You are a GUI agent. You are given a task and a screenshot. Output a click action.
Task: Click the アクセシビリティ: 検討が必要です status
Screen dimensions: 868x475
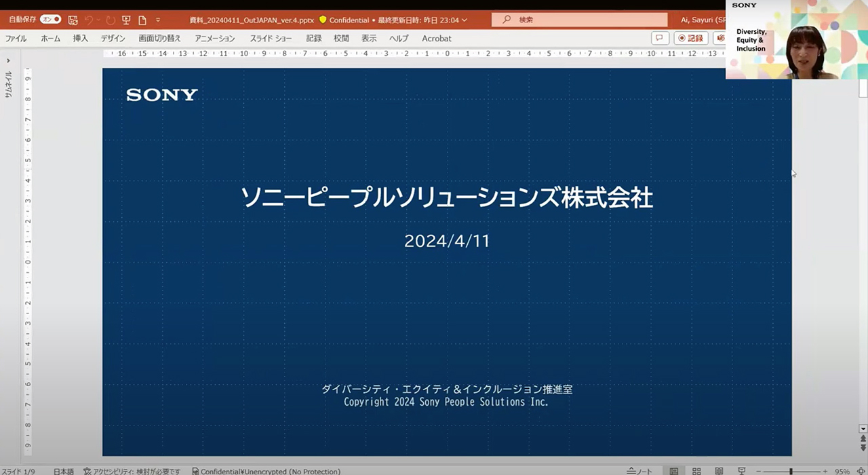coord(132,471)
